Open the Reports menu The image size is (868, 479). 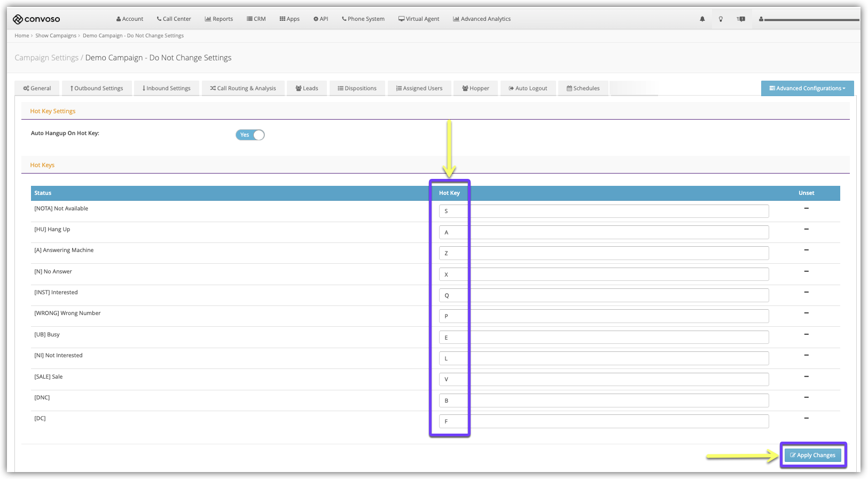pos(219,19)
